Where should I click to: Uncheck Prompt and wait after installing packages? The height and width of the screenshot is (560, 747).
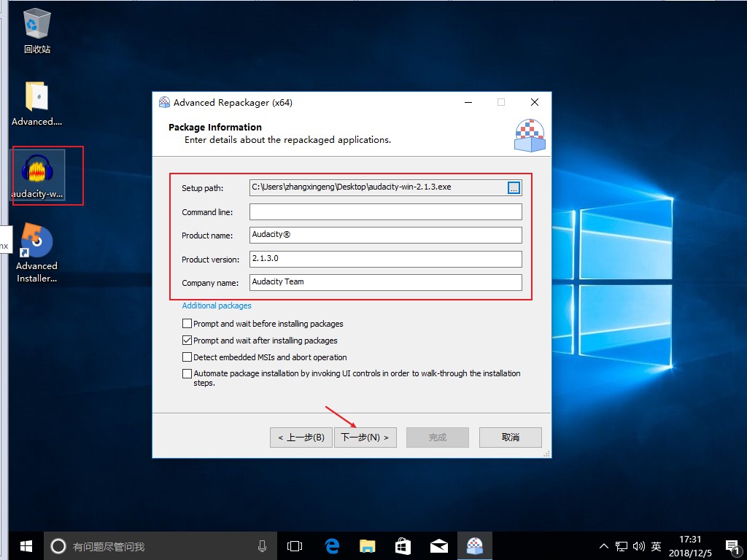click(x=187, y=341)
